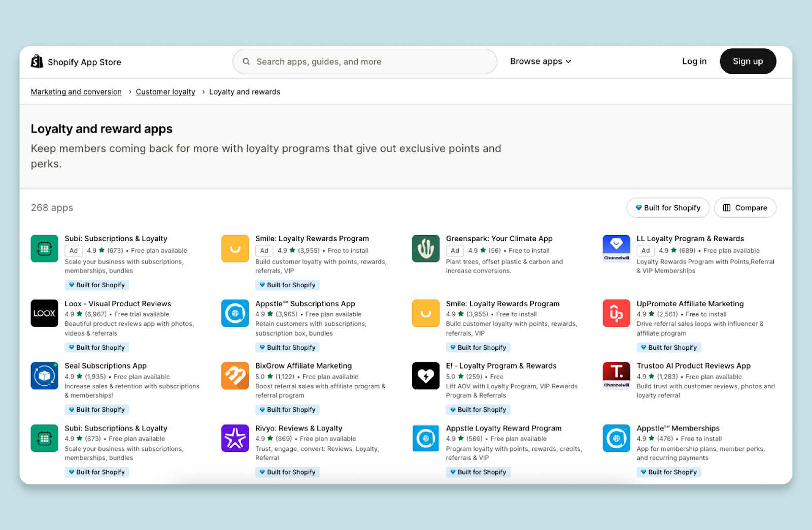Click the Ad label on Greenspark listing
The width and height of the screenshot is (812, 530).
coord(455,250)
